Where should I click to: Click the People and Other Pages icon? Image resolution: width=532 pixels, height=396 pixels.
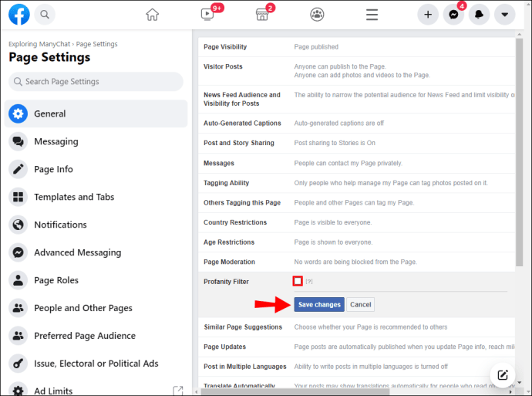pos(18,308)
